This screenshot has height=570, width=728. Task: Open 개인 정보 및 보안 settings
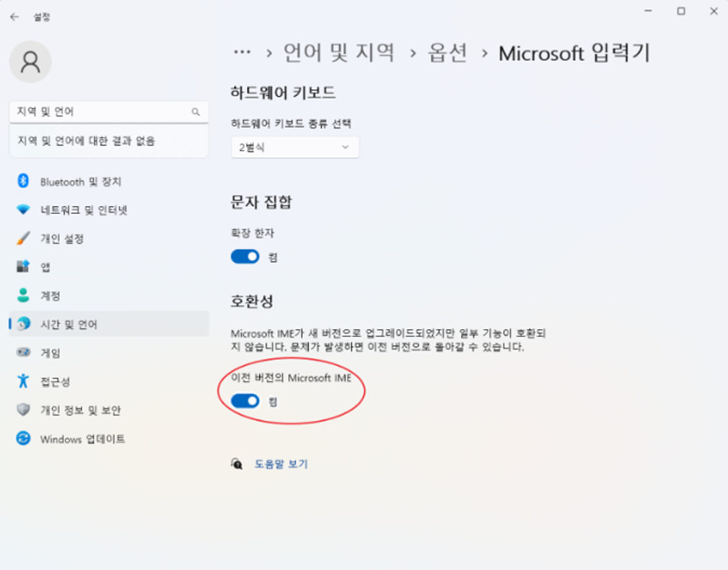point(109,410)
